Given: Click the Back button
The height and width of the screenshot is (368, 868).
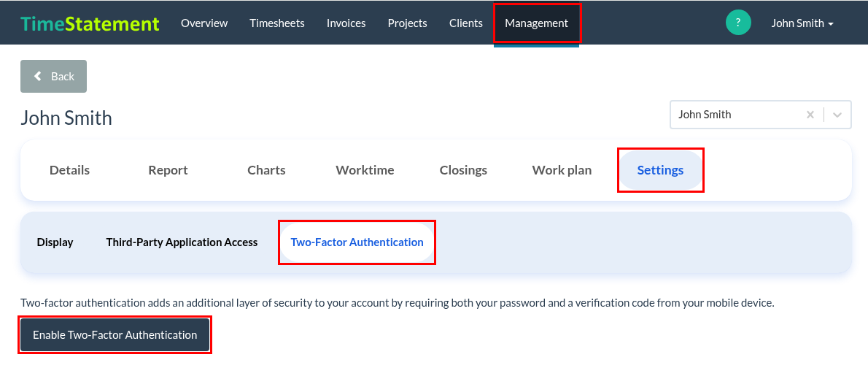Looking at the screenshot, I should (54, 77).
